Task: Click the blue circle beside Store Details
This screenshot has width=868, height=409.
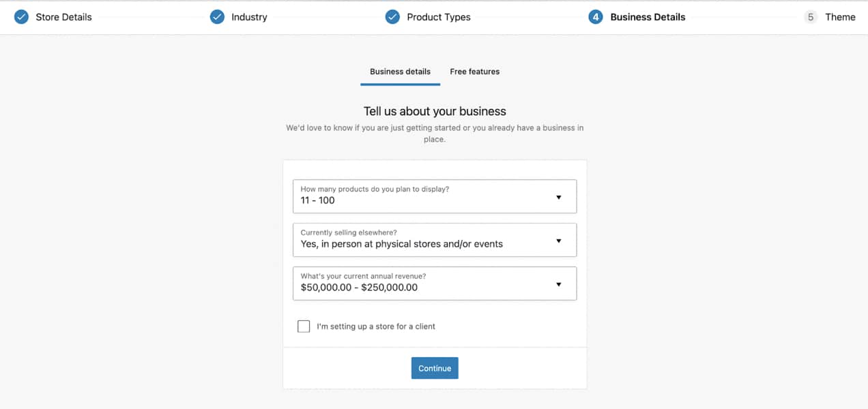Action: 20,16
